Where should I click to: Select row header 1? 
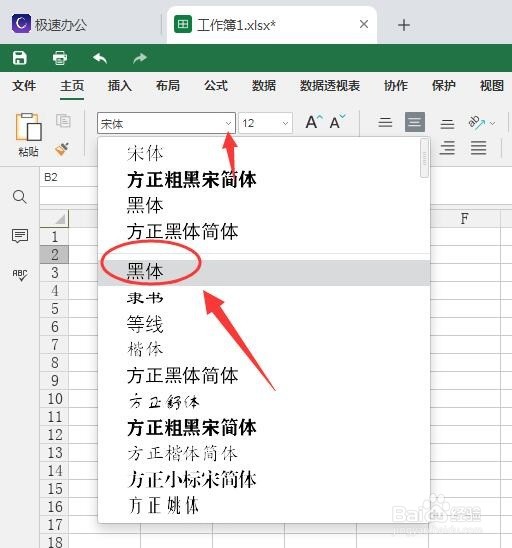point(54,237)
